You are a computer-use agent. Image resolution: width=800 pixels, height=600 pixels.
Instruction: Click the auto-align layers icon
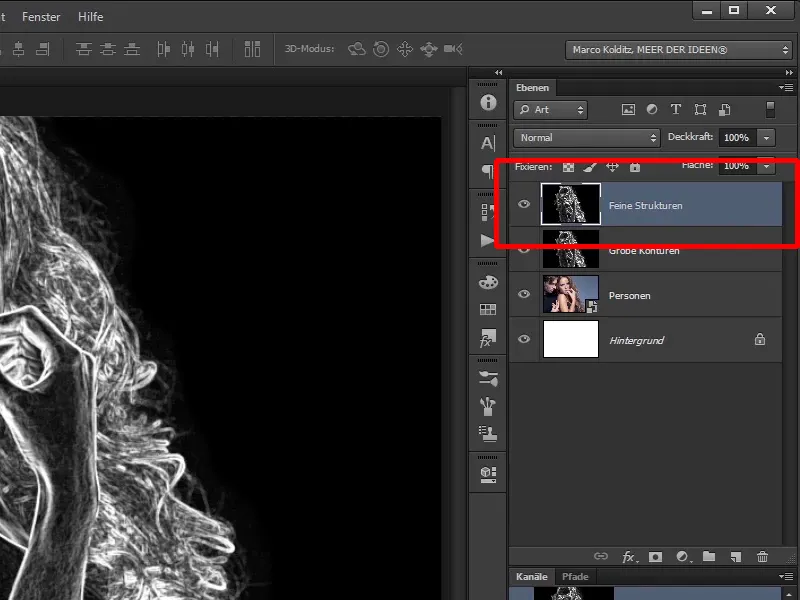[x=252, y=49]
